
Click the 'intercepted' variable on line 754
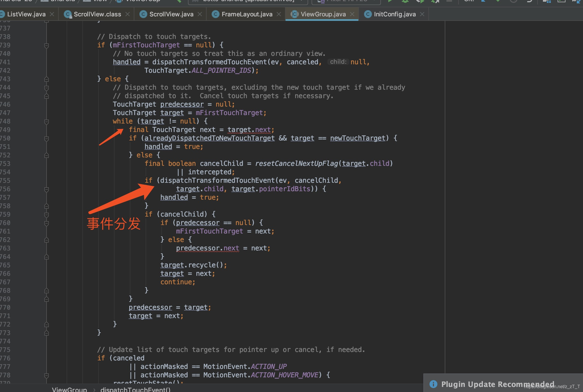[210, 172]
